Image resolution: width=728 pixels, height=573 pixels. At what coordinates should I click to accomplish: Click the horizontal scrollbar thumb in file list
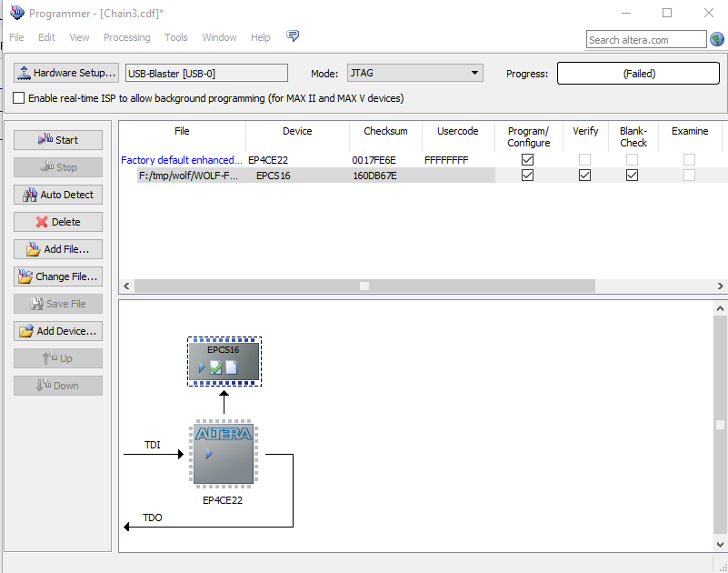(364, 286)
